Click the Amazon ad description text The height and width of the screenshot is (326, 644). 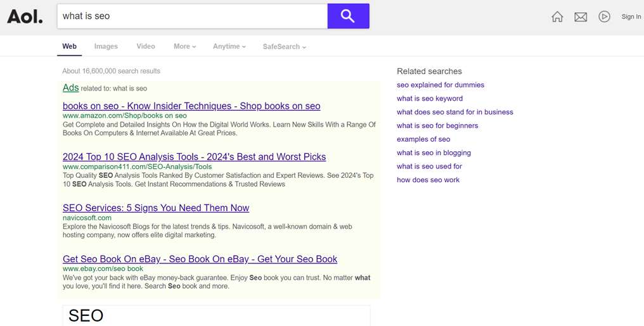219,129
